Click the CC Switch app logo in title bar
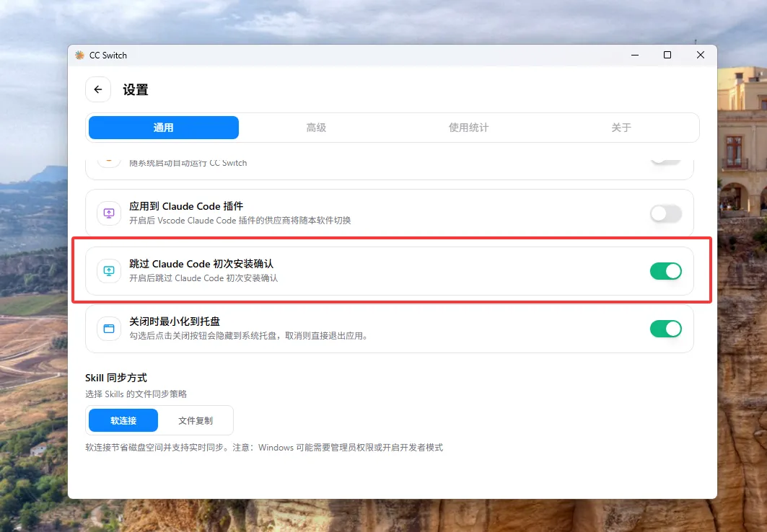The image size is (767, 532). point(79,56)
